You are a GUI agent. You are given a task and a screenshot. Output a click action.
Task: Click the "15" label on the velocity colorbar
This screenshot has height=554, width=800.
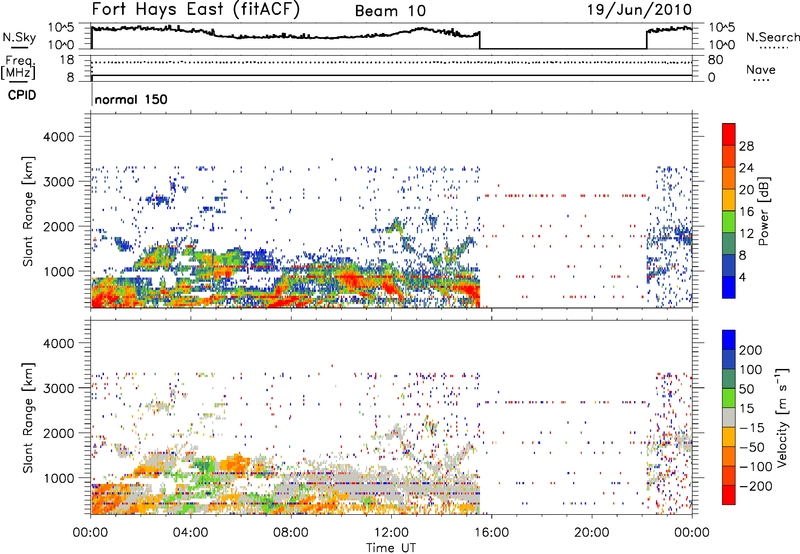746,409
